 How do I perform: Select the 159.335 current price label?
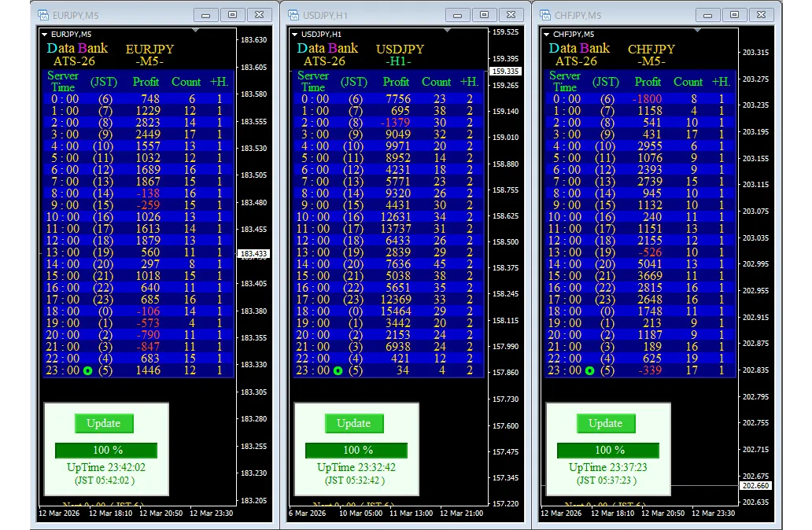(x=504, y=72)
